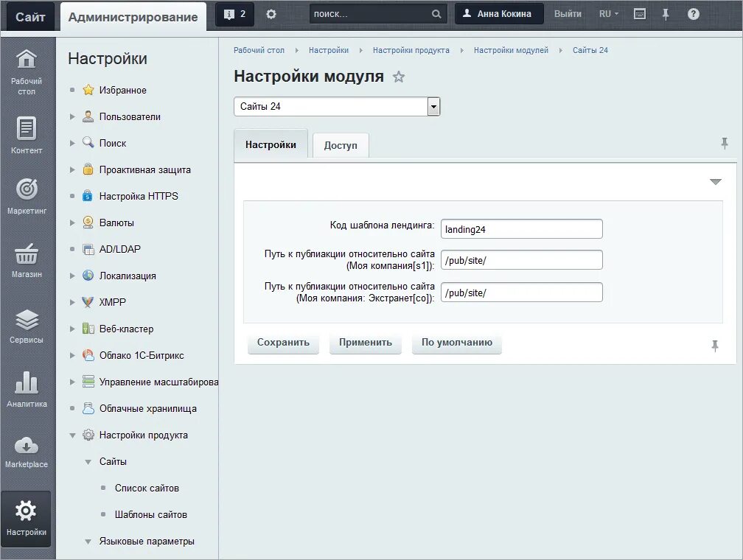The width and height of the screenshot is (743, 560).
Task: Click the search magnifier icon
Action: pyautogui.click(x=436, y=14)
